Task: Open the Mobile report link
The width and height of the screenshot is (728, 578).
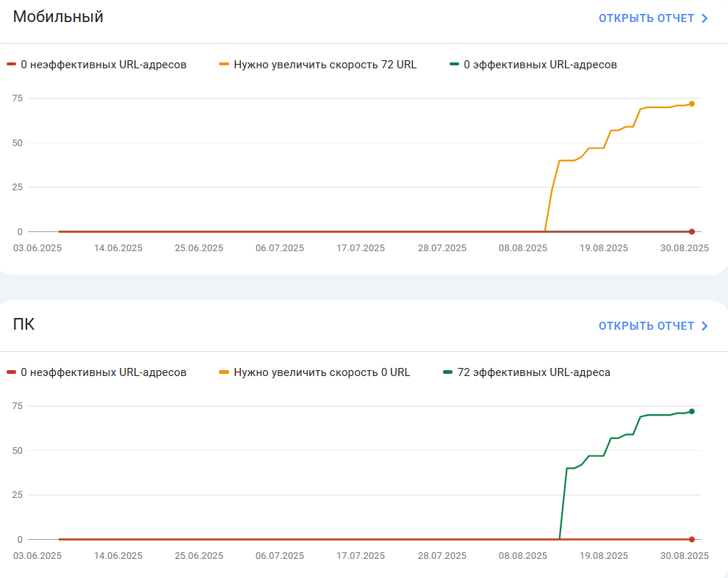Action: coord(653,18)
